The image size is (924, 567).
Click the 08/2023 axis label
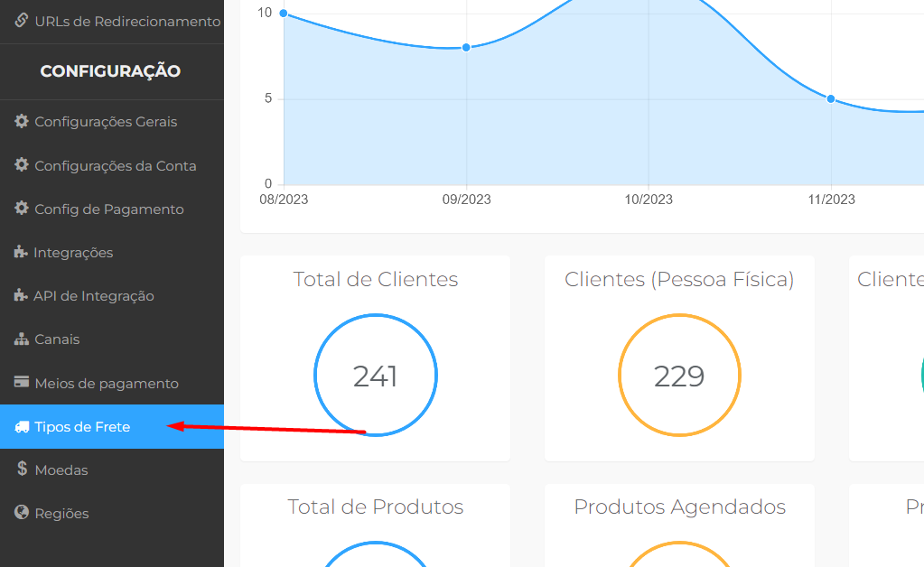(284, 200)
